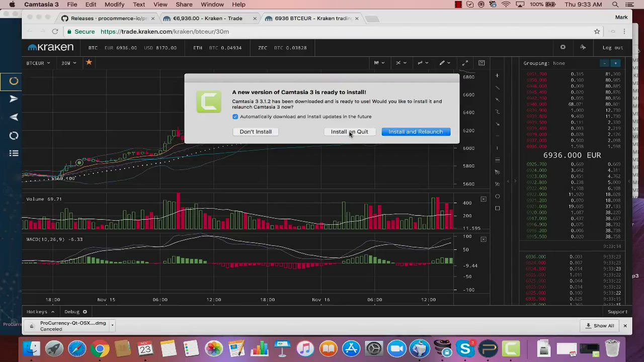
Task: Increase order book grouping with plus
Action: click(615, 63)
